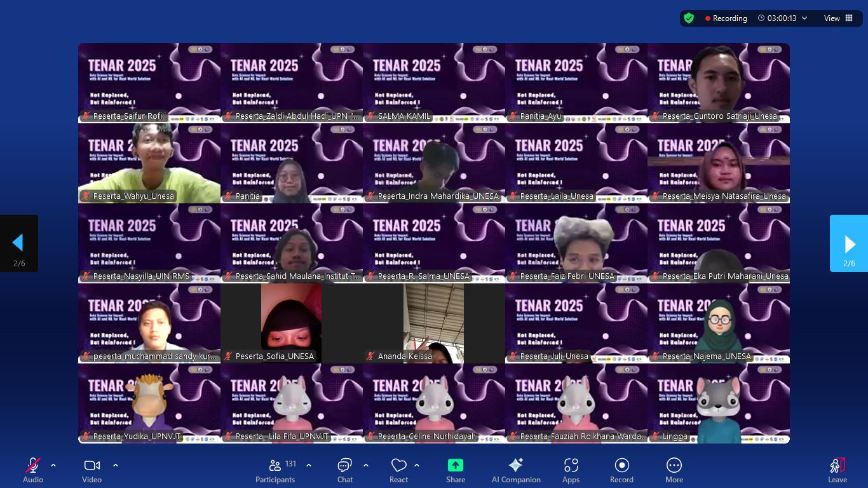The image size is (868, 488).
Task: Expand the arrow next to Participants
Action: click(309, 465)
